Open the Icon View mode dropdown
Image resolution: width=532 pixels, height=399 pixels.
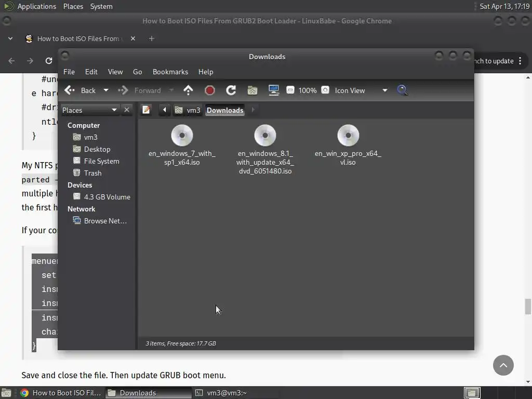[361, 90]
